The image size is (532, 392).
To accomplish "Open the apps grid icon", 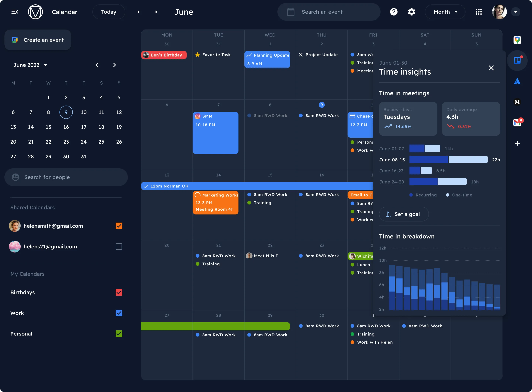I will (x=479, y=12).
